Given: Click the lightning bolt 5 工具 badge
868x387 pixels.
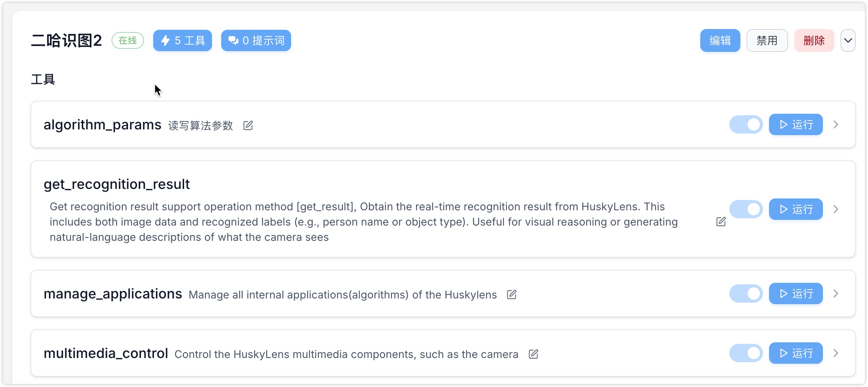Looking at the screenshot, I should pos(183,40).
